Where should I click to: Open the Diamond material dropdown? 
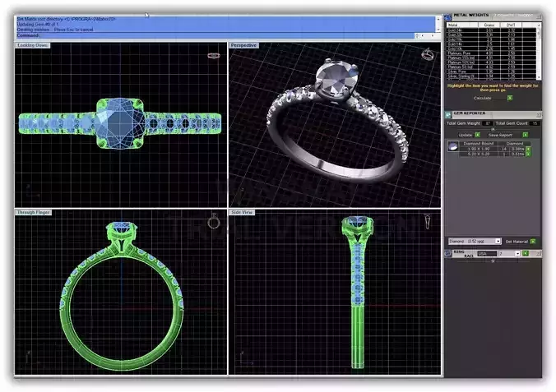(498, 241)
